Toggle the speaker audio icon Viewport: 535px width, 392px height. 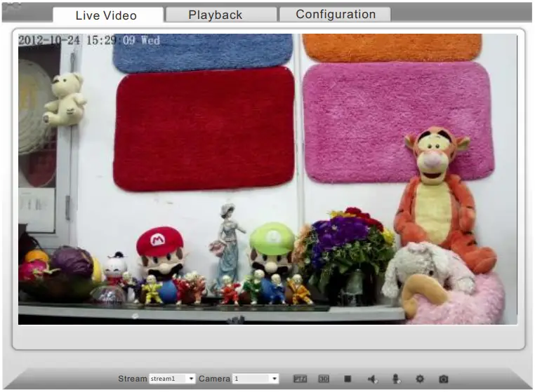tap(373, 379)
